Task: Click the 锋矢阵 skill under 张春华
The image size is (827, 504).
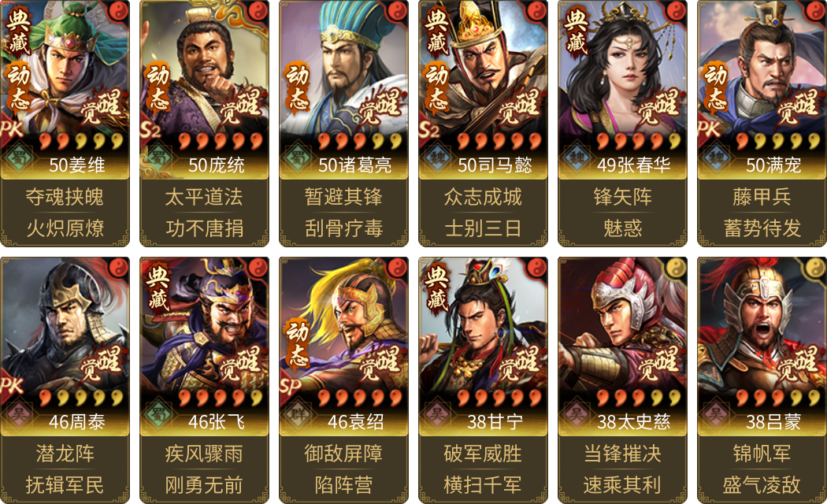Action: 622,197
